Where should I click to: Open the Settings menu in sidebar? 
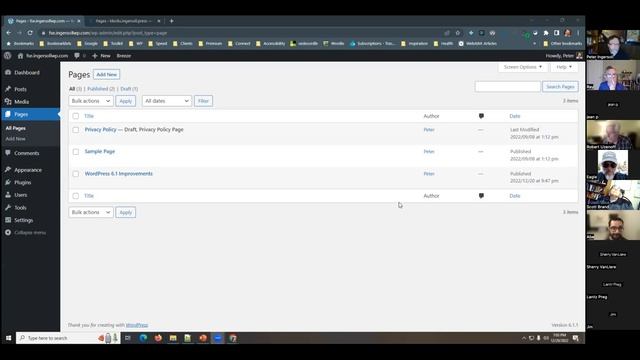click(23, 220)
